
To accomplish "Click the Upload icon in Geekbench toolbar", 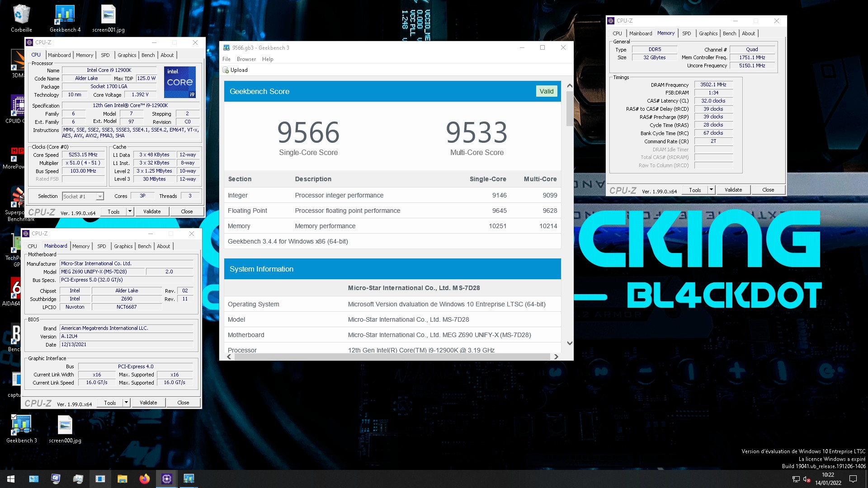I will [x=226, y=70].
